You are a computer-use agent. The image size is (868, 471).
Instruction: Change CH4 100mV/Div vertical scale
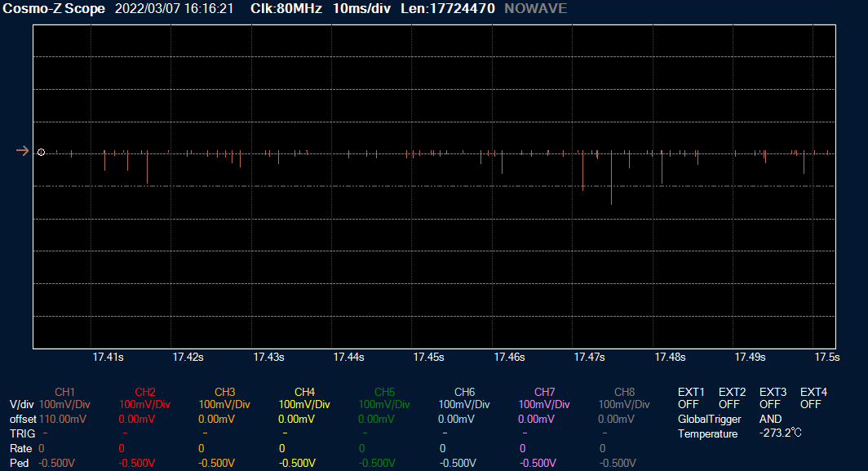click(304, 404)
